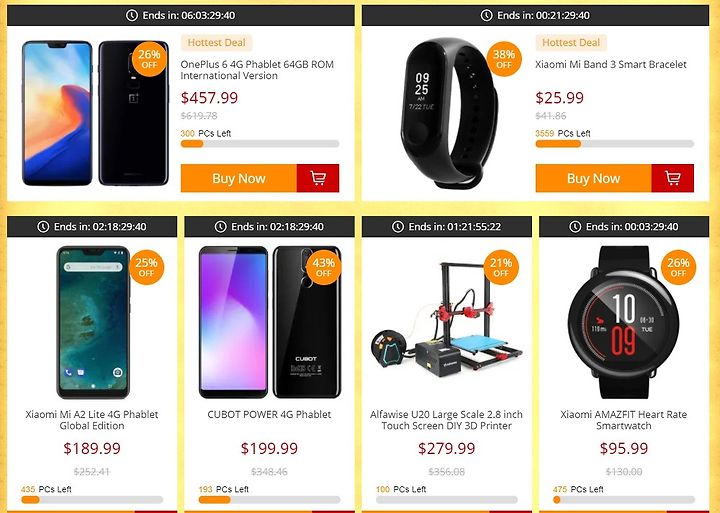
Task: Click clock icon on OnePlus 6 countdown
Action: point(132,15)
